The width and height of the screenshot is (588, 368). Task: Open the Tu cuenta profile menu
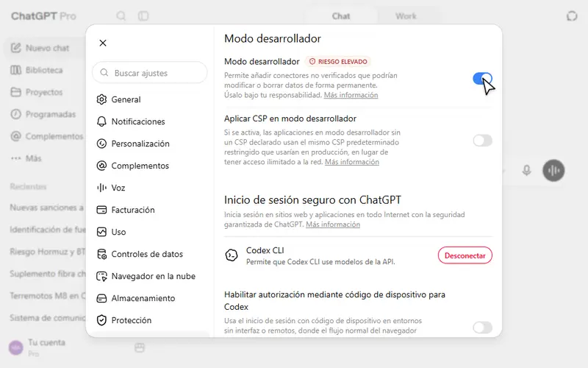pos(37,347)
